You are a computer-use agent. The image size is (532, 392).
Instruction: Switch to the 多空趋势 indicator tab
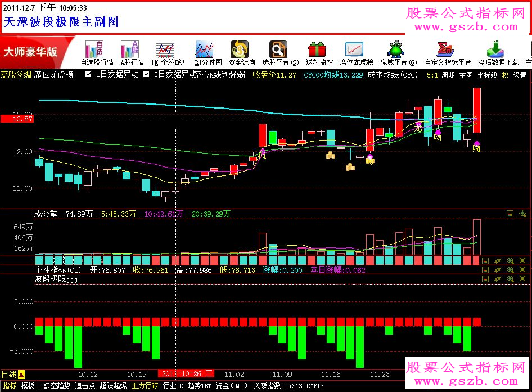click(57, 386)
